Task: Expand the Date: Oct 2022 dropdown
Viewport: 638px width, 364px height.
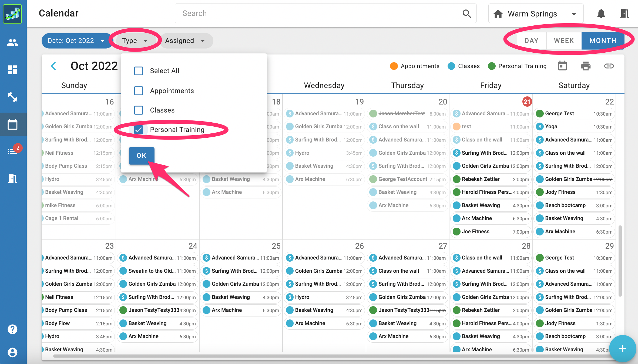Action: coord(76,41)
